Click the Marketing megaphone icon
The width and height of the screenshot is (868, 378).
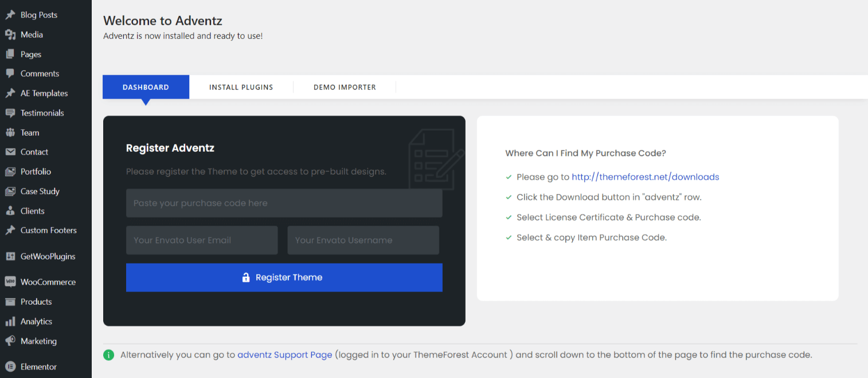(10, 341)
